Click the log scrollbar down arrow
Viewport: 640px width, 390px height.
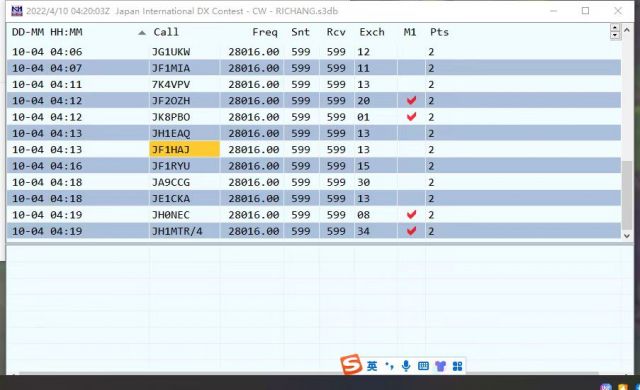coord(627,236)
